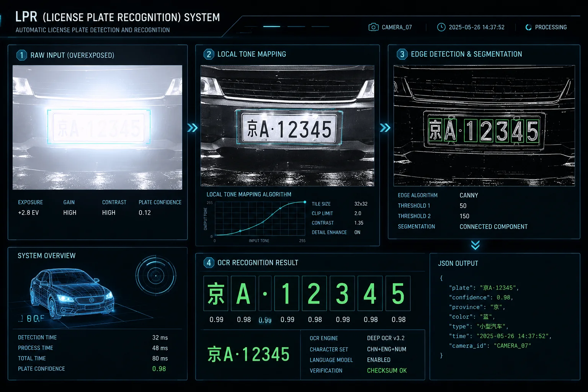The image size is (588, 392).
Task: Click the LOCAL TONE MAPPING ALGORITHM label
Action: 249,194
